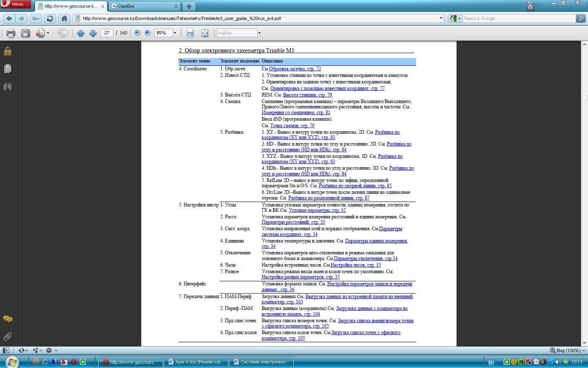The image size is (588, 368).
Task: Show the page thumbnails panel in sidebar
Action: click(x=7, y=69)
